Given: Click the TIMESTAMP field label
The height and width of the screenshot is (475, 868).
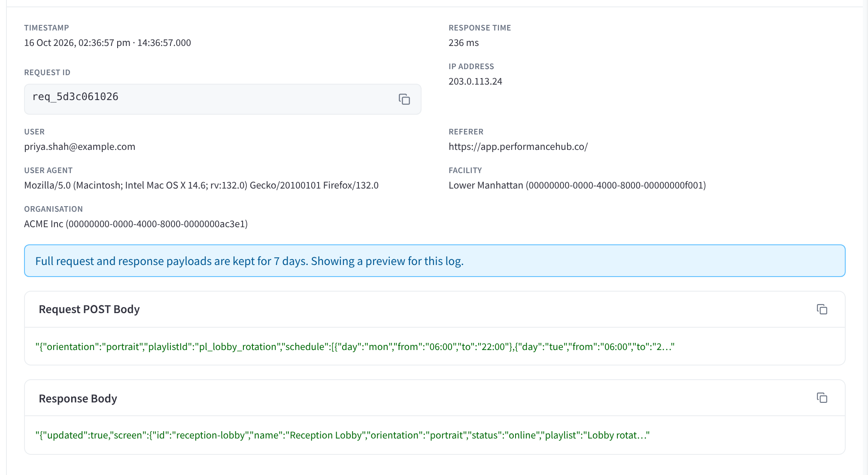Looking at the screenshot, I should pyautogui.click(x=46, y=27).
